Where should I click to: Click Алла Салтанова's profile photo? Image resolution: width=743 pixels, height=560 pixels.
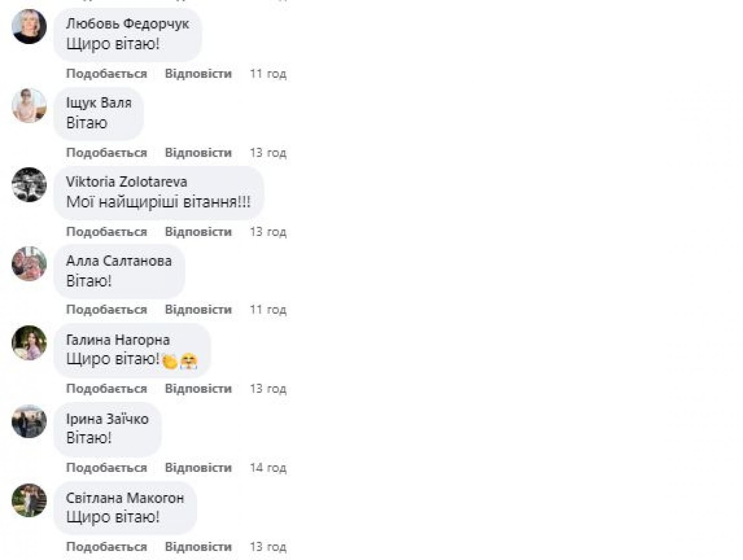tap(29, 263)
